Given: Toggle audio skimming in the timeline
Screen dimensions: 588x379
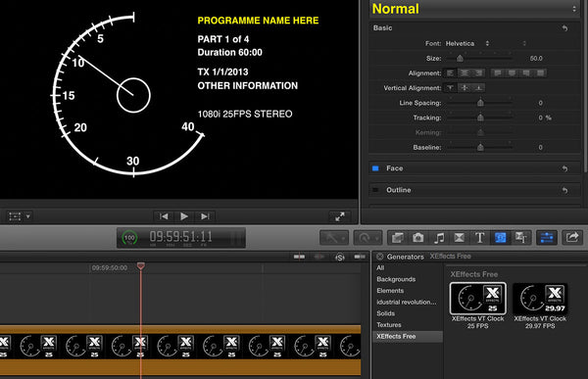Looking at the screenshot, I should 319,257.
